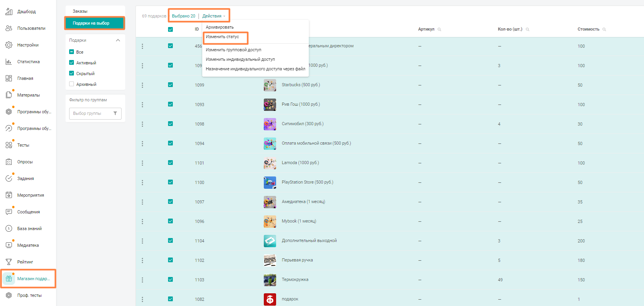Uncheck the Скрытый filter checkbox

coord(72,73)
